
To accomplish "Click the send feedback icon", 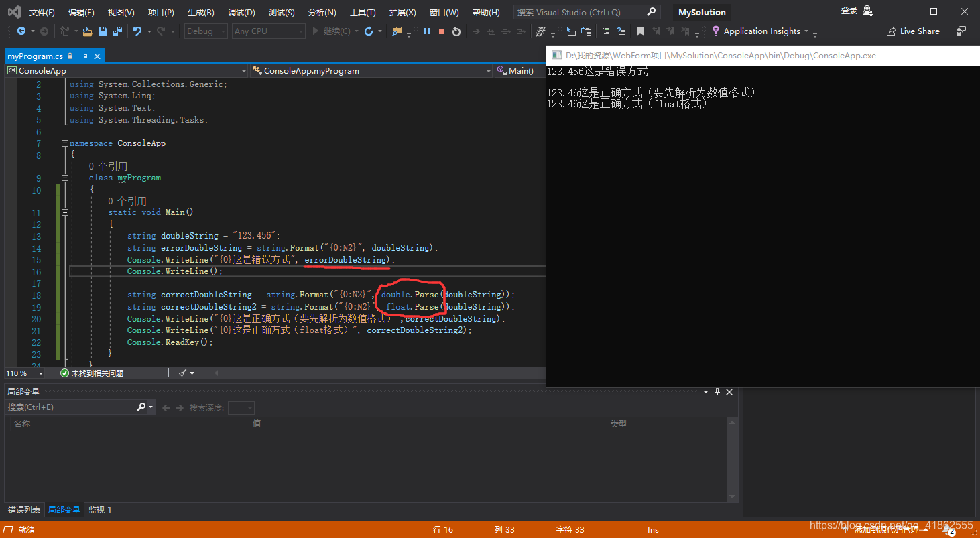I will (x=961, y=31).
